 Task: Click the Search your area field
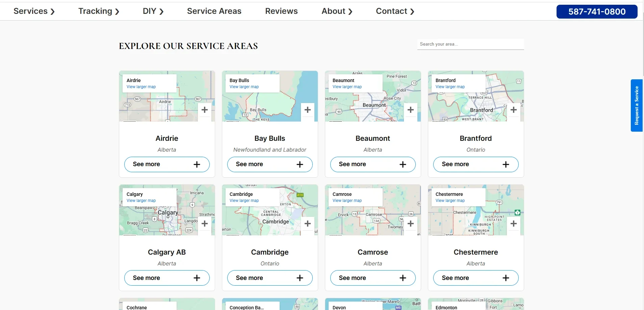pyautogui.click(x=470, y=44)
